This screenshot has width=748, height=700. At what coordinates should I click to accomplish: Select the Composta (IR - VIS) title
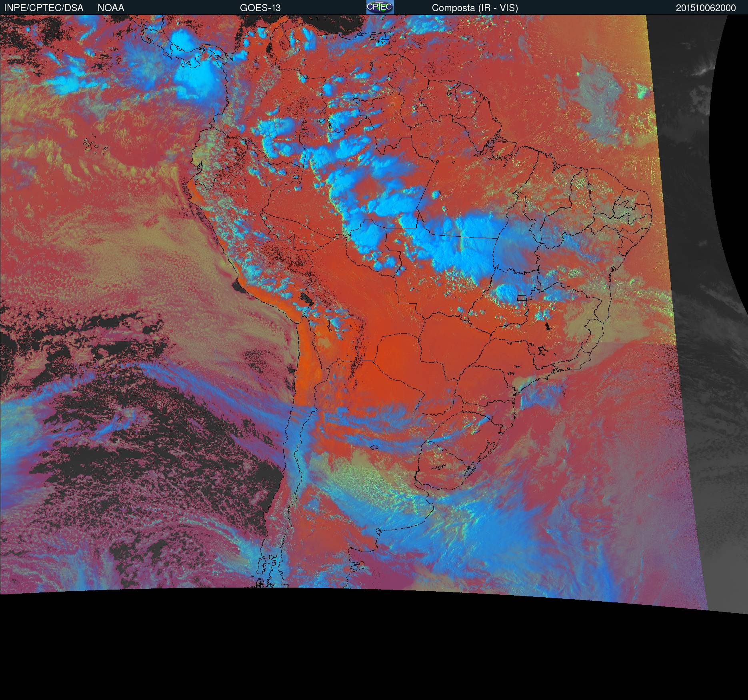tap(475, 8)
